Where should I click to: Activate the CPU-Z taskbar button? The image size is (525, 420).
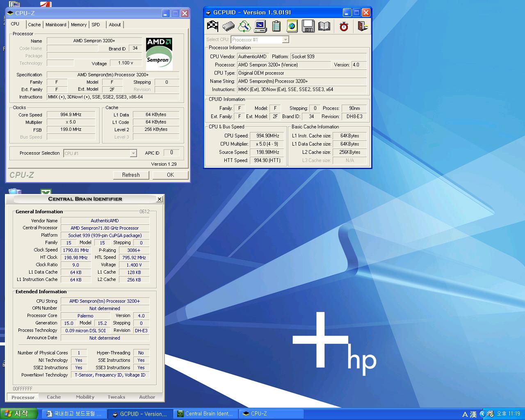[x=271, y=414]
